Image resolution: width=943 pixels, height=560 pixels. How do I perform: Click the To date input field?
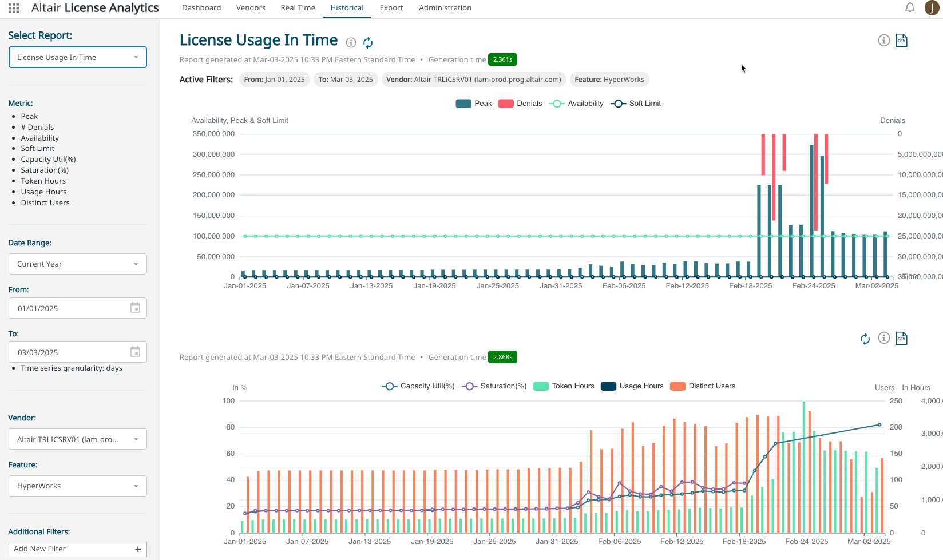[69, 352]
